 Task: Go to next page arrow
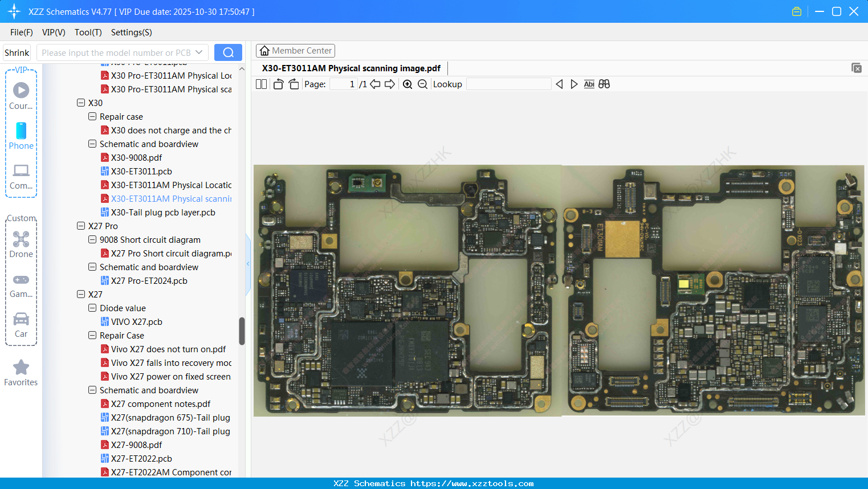[x=390, y=84]
